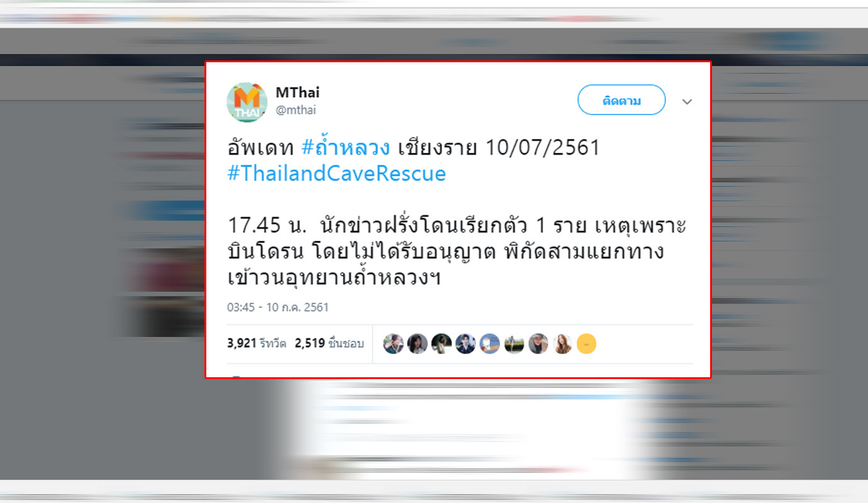Click the @mthai handle

pyautogui.click(x=296, y=110)
